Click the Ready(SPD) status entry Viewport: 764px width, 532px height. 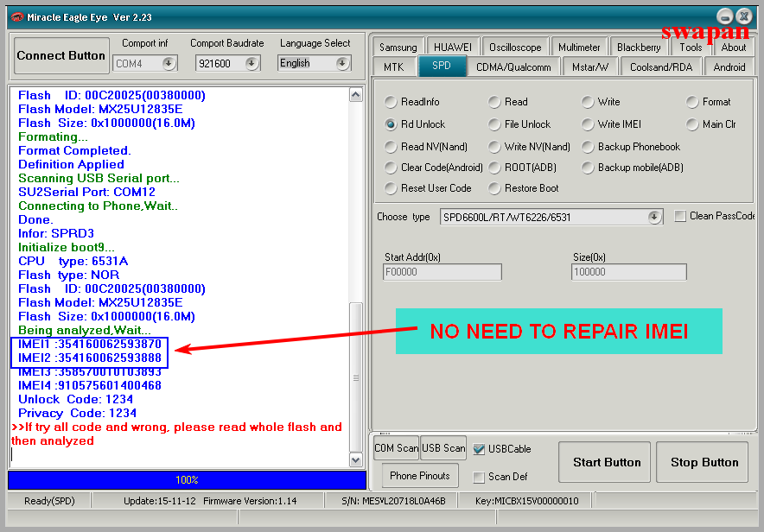(x=50, y=501)
